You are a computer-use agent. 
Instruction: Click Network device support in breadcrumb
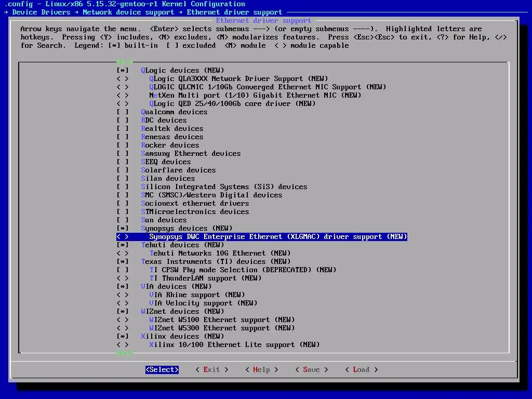click(128, 12)
